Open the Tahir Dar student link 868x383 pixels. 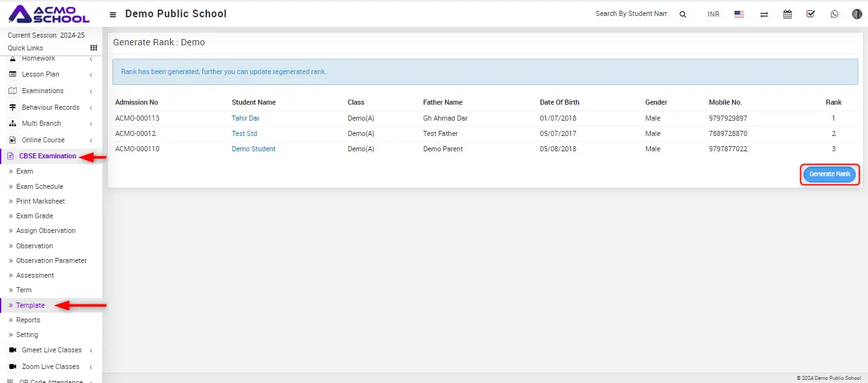tap(245, 118)
